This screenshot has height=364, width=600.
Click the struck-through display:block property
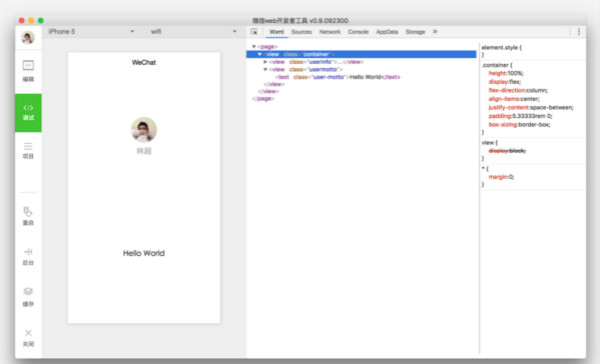(507, 151)
